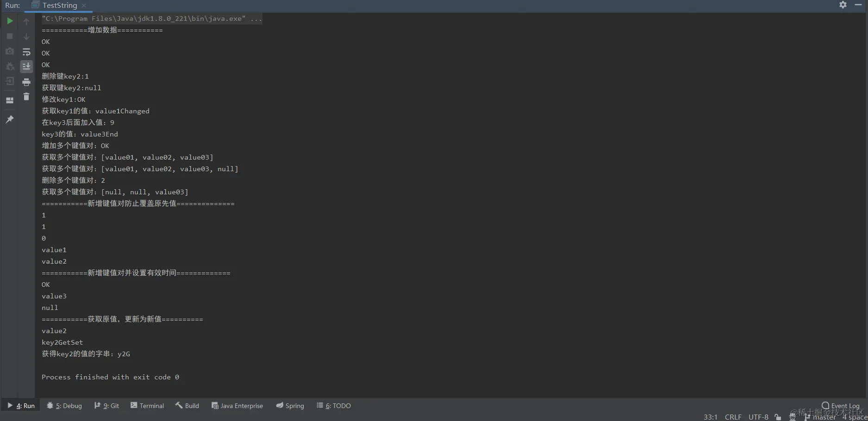The height and width of the screenshot is (421, 868).
Task: Open the Java Enterprise tool window
Action: tap(237, 406)
